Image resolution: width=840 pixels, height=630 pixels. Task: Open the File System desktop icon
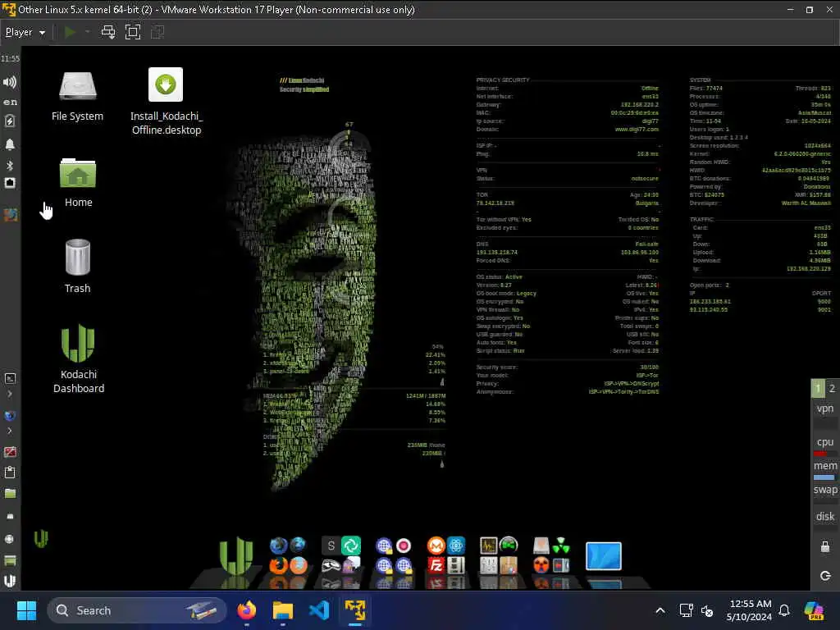coord(78,97)
